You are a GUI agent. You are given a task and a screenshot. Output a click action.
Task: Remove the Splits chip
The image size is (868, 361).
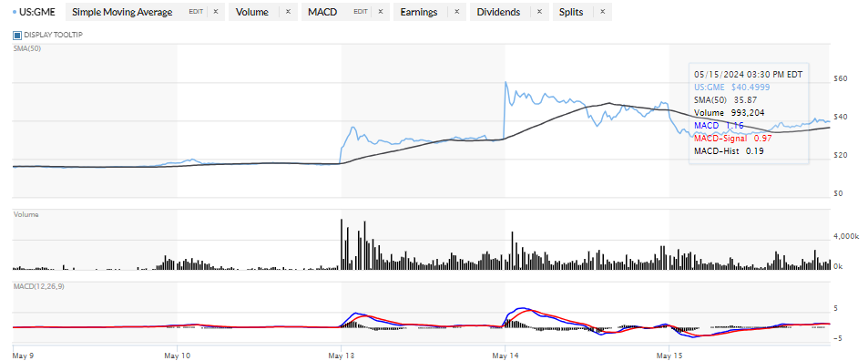[x=602, y=12]
